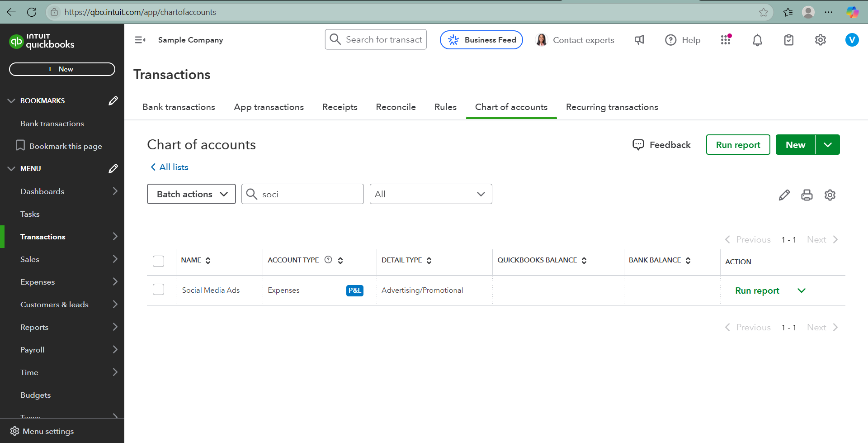This screenshot has height=443, width=868.
Task: Open the user profile avatar V
Action: 852,40
